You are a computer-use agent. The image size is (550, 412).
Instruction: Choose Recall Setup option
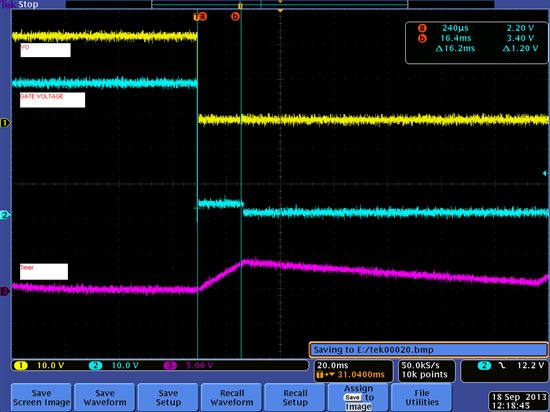[x=295, y=397]
